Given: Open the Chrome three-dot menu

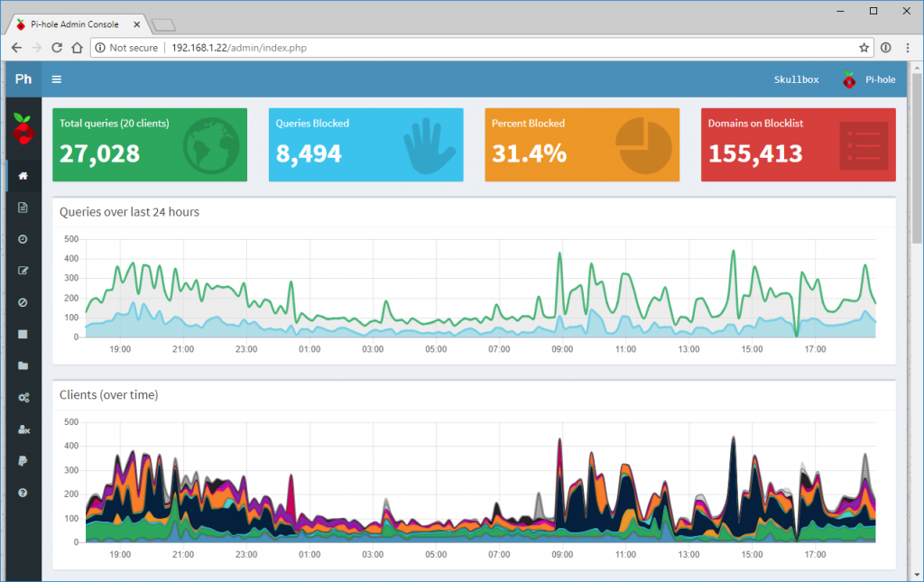Looking at the screenshot, I should point(908,48).
